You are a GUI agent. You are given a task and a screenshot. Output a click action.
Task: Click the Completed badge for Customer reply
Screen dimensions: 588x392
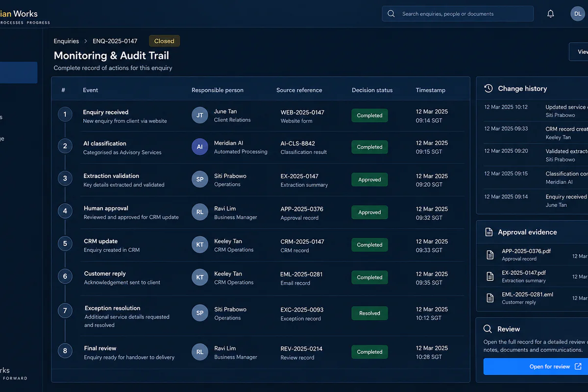tap(369, 277)
